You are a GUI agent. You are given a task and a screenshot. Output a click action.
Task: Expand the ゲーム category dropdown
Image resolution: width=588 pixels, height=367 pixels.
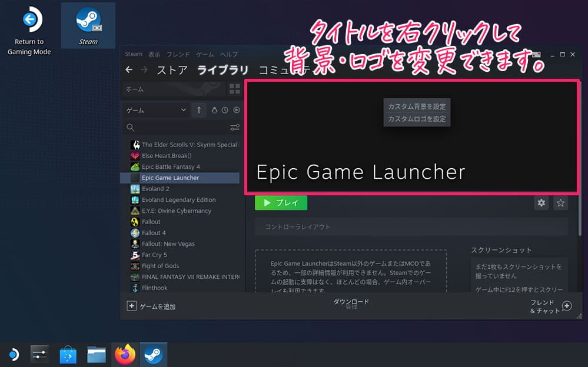tap(156, 110)
